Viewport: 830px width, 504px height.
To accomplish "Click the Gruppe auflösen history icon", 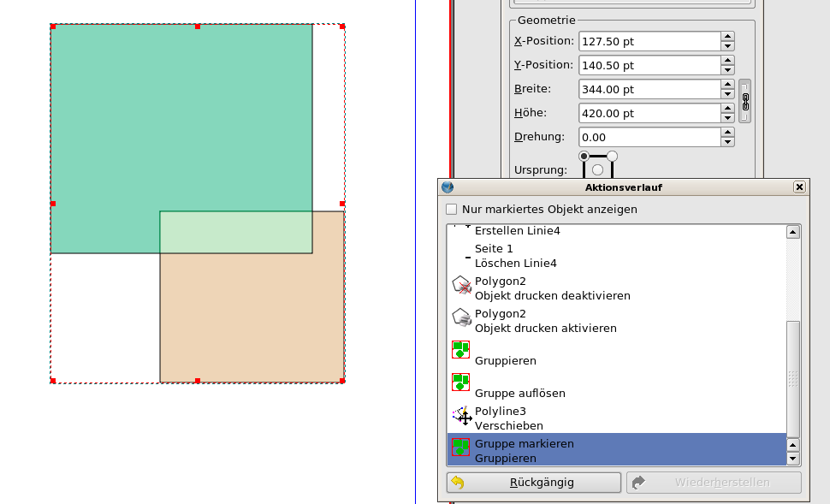I will (460, 382).
